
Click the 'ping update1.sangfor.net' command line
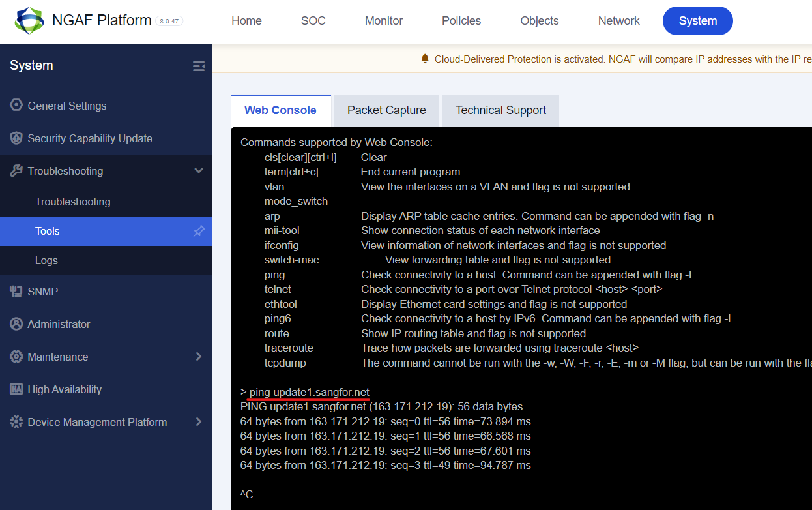pyautogui.click(x=310, y=392)
